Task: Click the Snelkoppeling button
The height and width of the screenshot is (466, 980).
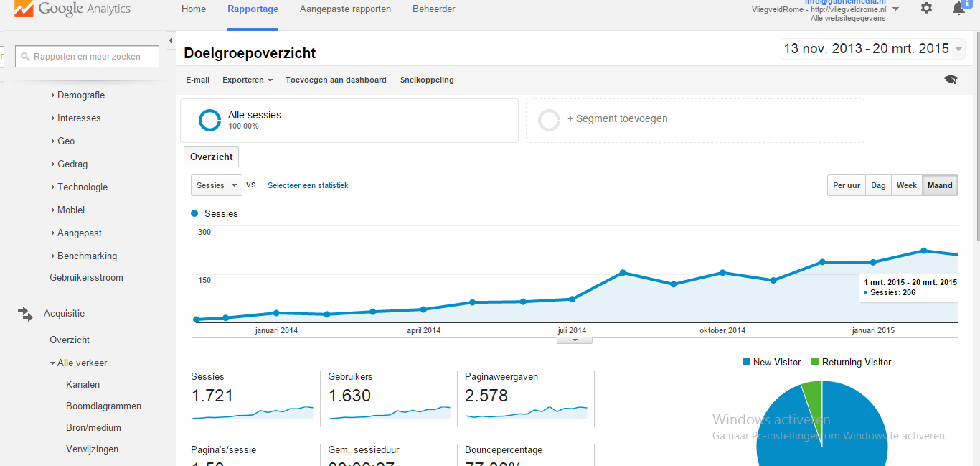Action: (427, 80)
